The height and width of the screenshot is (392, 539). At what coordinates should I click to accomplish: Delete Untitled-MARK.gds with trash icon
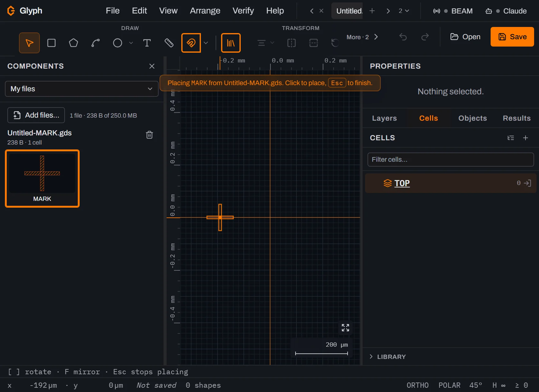pos(149,135)
